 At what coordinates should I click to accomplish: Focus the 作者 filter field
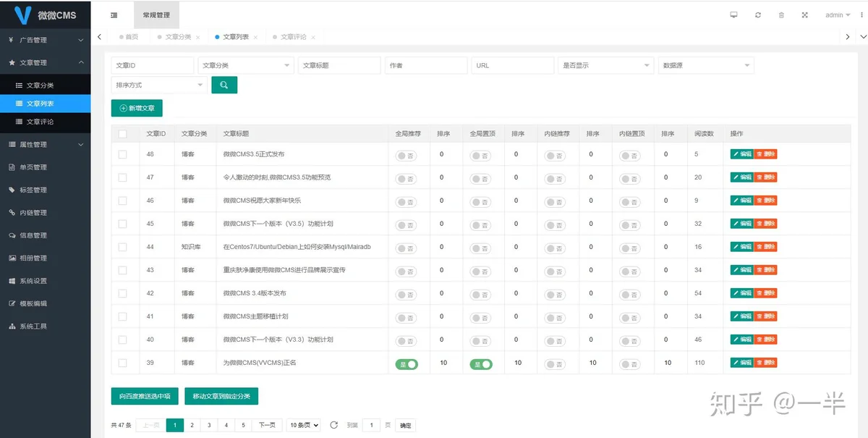(426, 65)
